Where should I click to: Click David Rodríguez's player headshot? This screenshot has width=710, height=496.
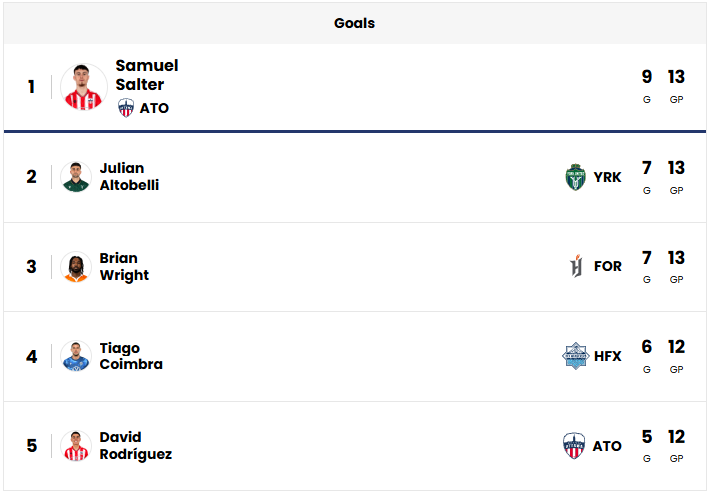pos(76,446)
